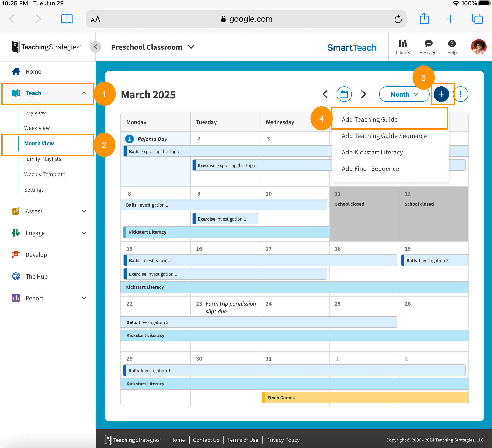
Task: Go to previous month arrow
Action: [325, 94]
